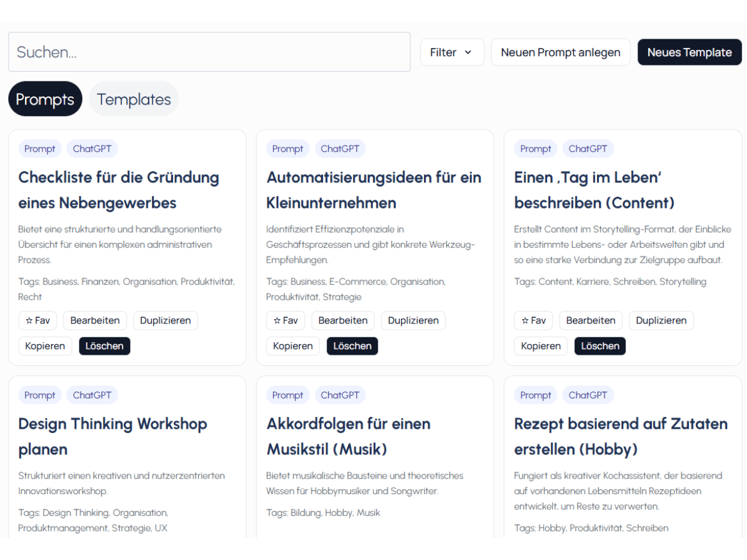Click tags line starting Business, Finanzen
Image resolution: width=747 pixels, height=560 pixels.
(x=126, y=289)
